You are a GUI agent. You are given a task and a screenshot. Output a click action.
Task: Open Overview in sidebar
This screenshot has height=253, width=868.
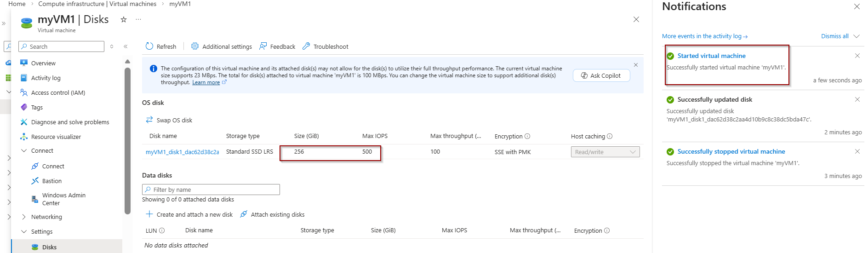click(43, 63)
